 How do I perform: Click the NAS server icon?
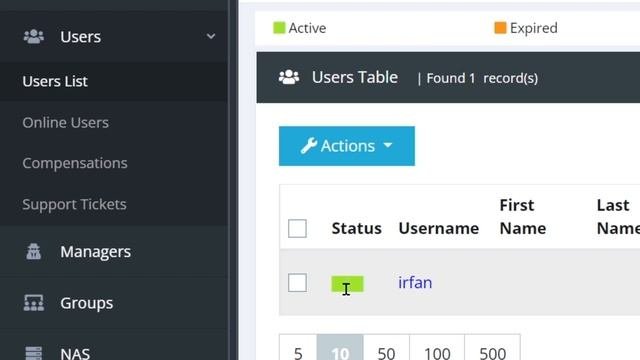tap(33, 353)
